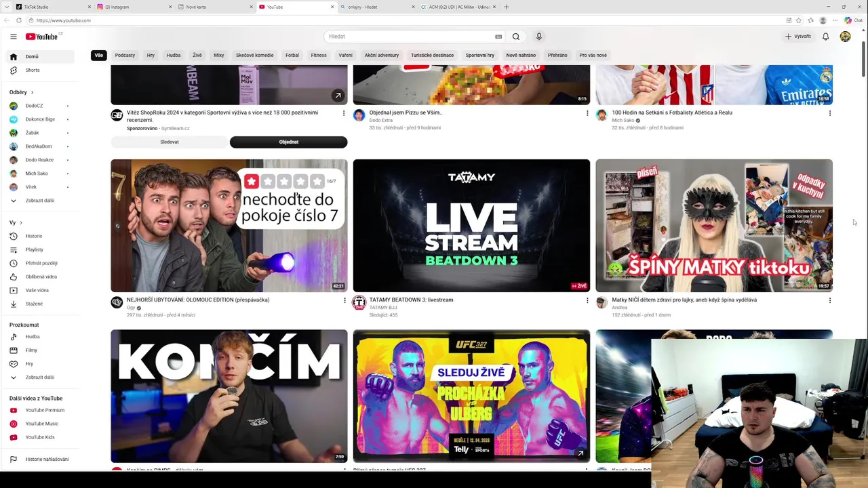Open the account avatar menu
The height and width of the screenshot is (488, 868).
coord(845,37)
